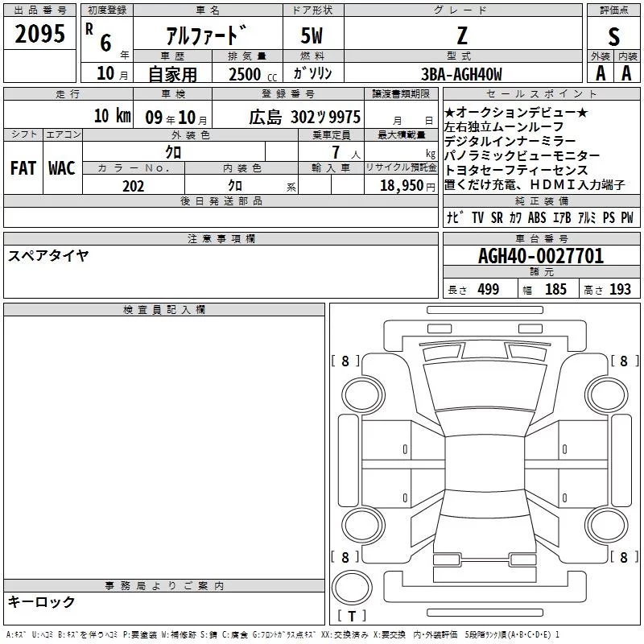644x644 pixels.
Task: Click rear-right tire rating [8]
Action: [x=625, y=557]
